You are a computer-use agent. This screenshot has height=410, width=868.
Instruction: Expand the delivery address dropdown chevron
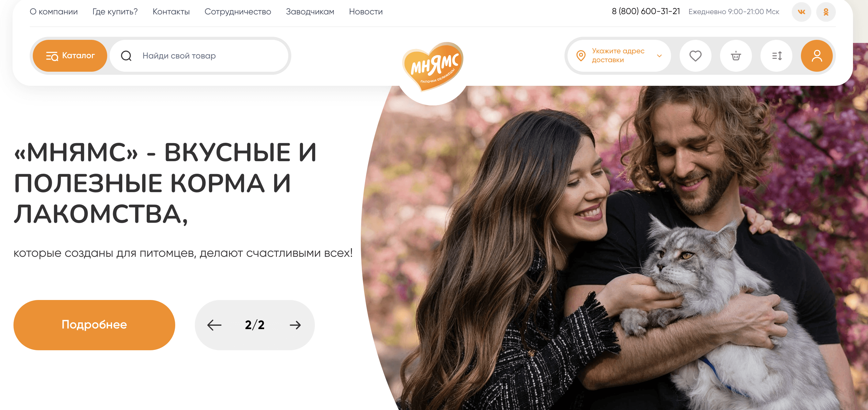659,56
